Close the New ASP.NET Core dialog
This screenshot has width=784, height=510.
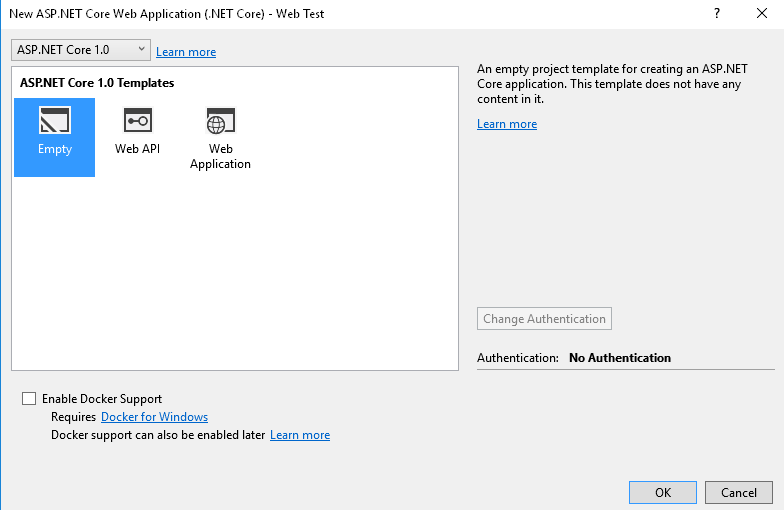click(x=762, y=14)
